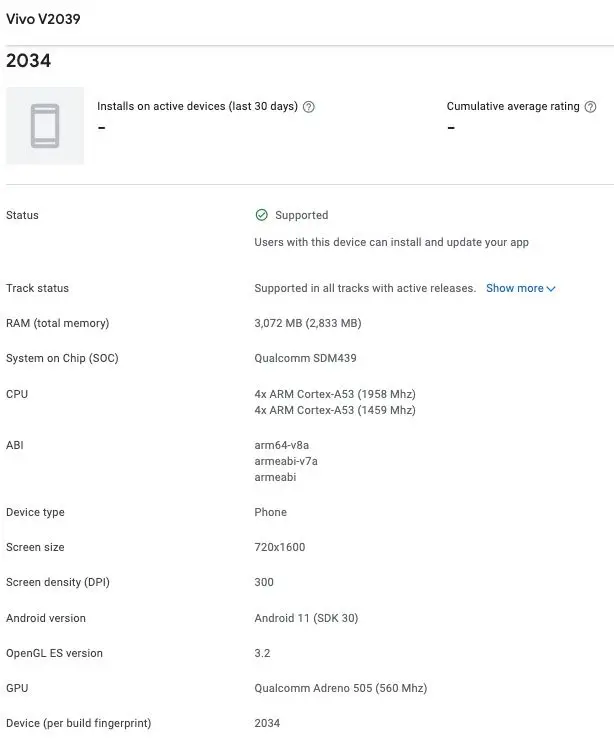The height and width of the screenshot is (746, 614).
Task: Click the Qualcomm Adreno 505 GPU value
Action: 341,688
